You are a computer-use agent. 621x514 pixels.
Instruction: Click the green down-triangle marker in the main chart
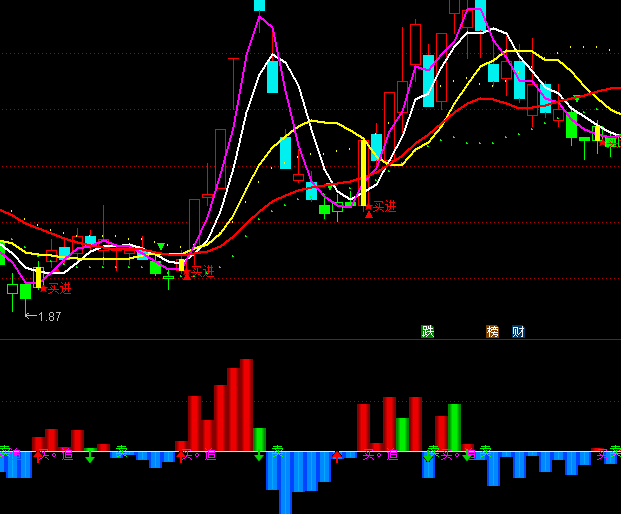pos(160,246)
